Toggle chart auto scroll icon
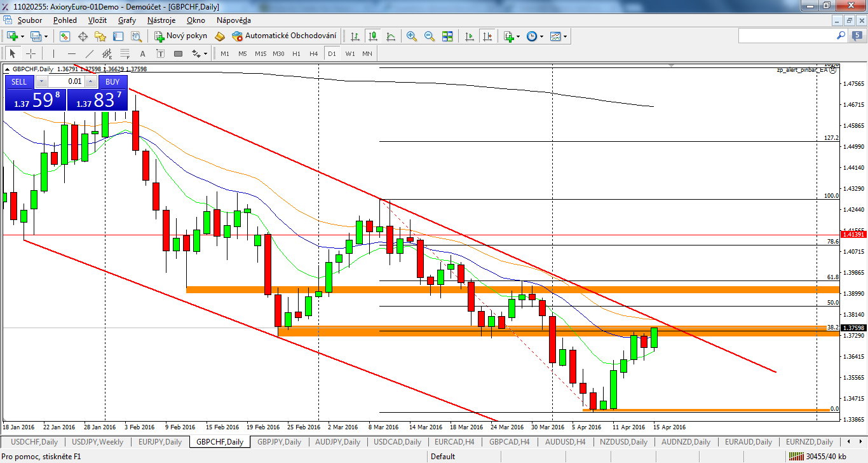Viewport: 868px width, 463px height. [x=470, y=36]
